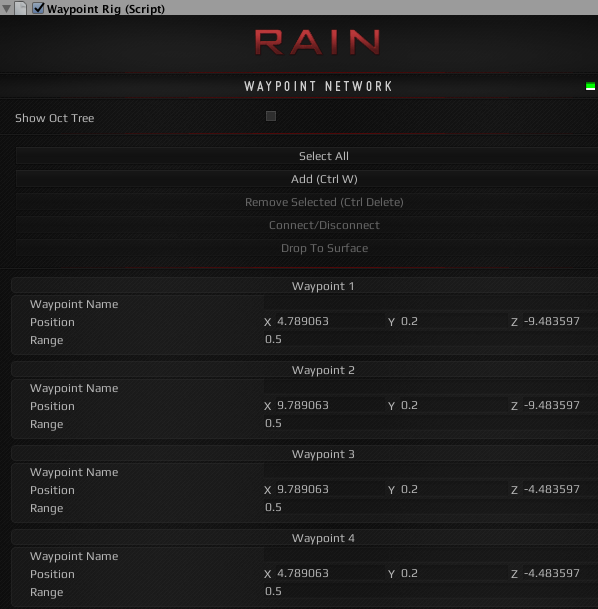Image resolution: width=598 pixels, height=609 pixels.
Task: Edit Waypoint 1 X position 4.789063
Action: [330, 321]
